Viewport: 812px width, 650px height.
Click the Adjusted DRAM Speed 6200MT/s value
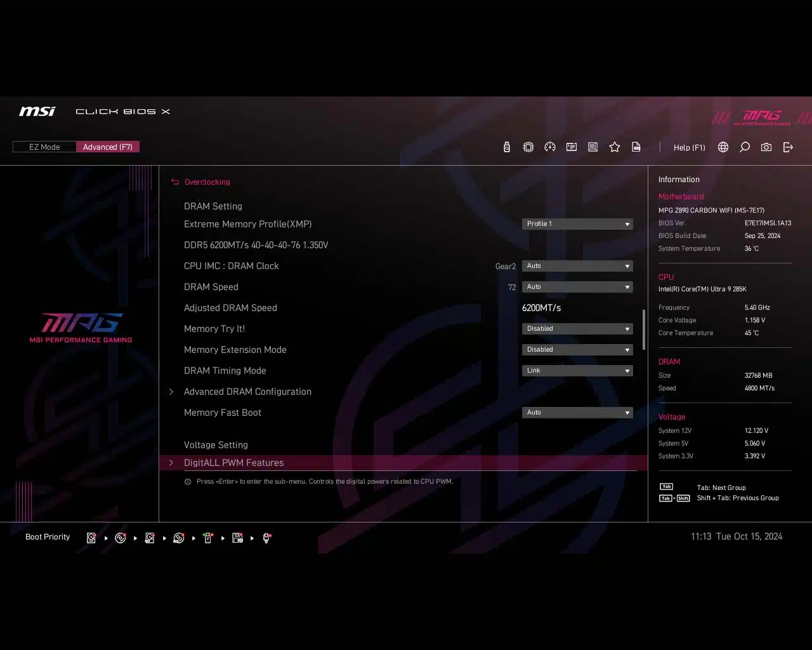(x=541, y=308)
